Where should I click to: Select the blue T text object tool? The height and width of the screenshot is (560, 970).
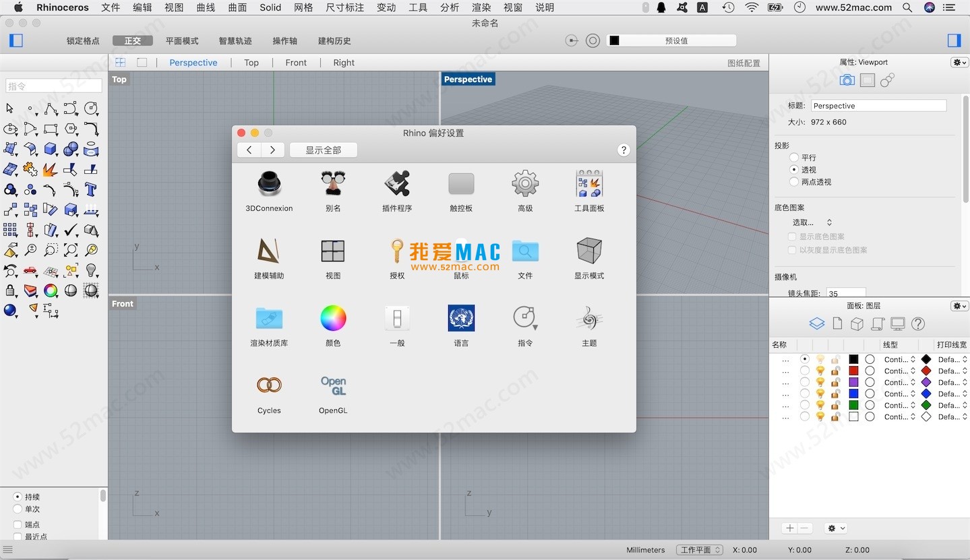click(x=91, y=189)
